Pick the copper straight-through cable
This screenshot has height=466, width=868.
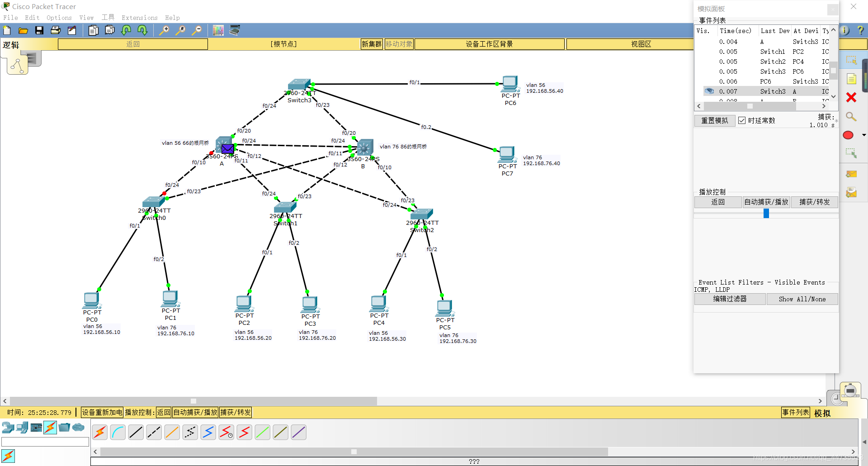pyautogui.click(x=136, y=433)
